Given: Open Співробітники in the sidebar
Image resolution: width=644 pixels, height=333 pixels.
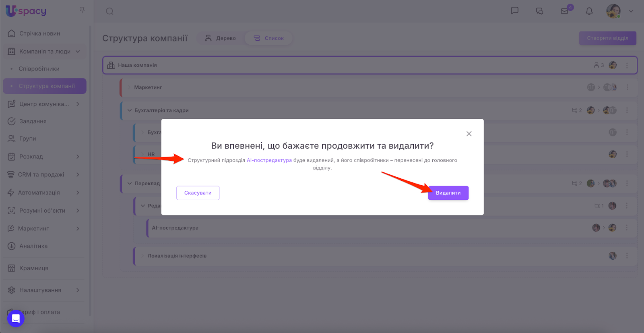Looking at the screenshot, I should click(x=39, y=69).
